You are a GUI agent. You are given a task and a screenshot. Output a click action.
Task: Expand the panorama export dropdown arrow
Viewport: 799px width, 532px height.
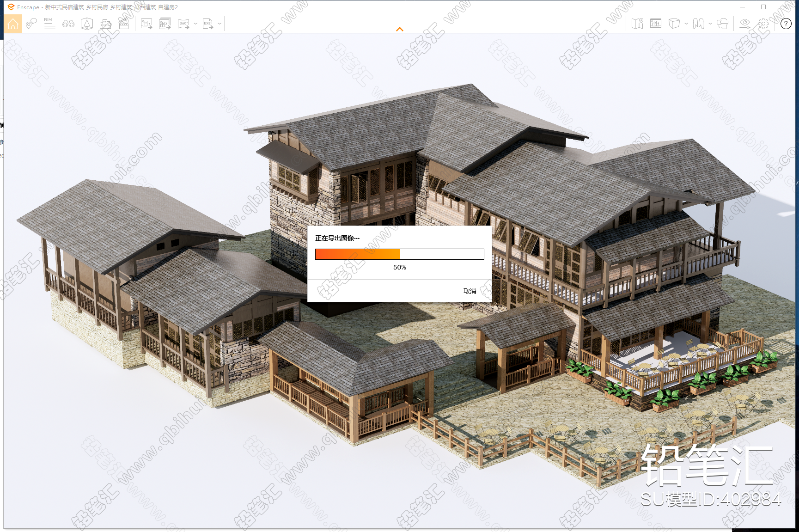(195, 24)
